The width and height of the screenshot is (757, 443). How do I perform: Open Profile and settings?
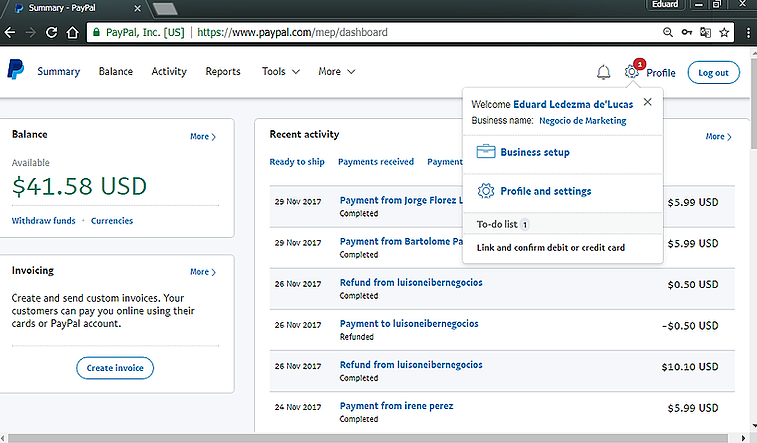(x=546, y=191)
